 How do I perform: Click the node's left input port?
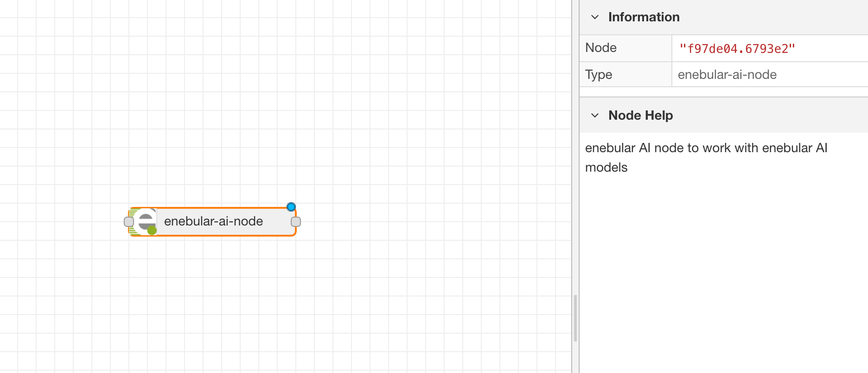click(x=129, y=222)
